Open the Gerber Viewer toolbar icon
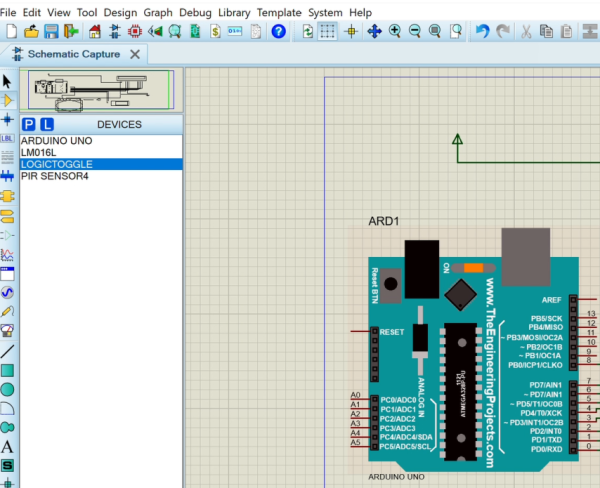The width and height of the screenshot is (600, 488). [175, 31]
